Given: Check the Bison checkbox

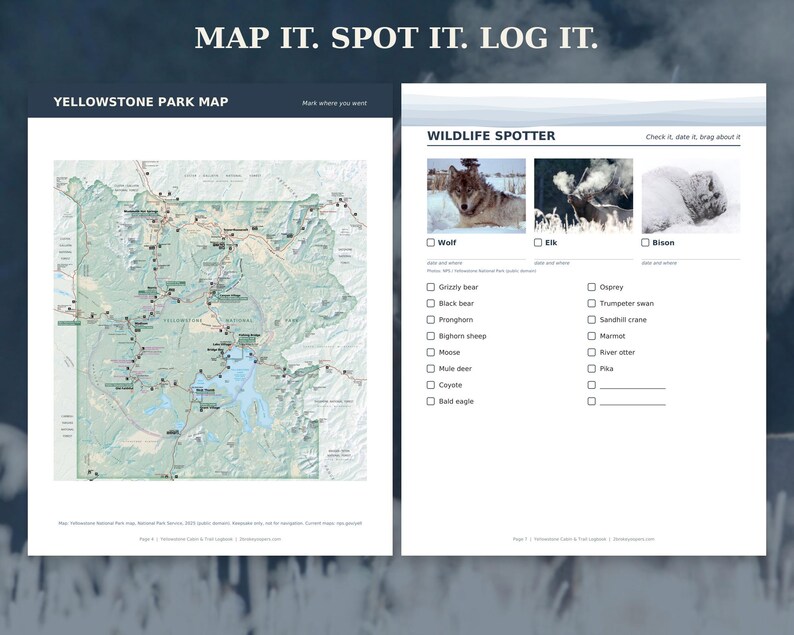Looking at the screenshot, I should tap(645, 243).
